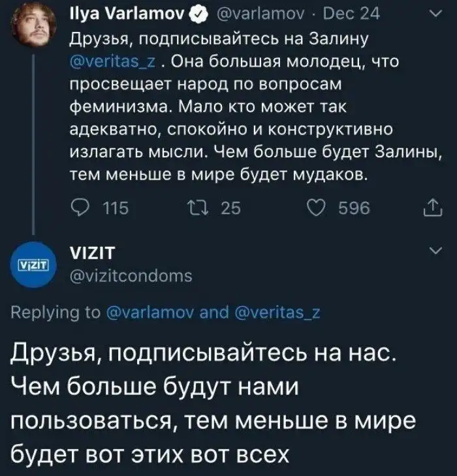Like the tweet with the heart icon
This screenshot has height=476, width=457.
[x=318, y=208]
